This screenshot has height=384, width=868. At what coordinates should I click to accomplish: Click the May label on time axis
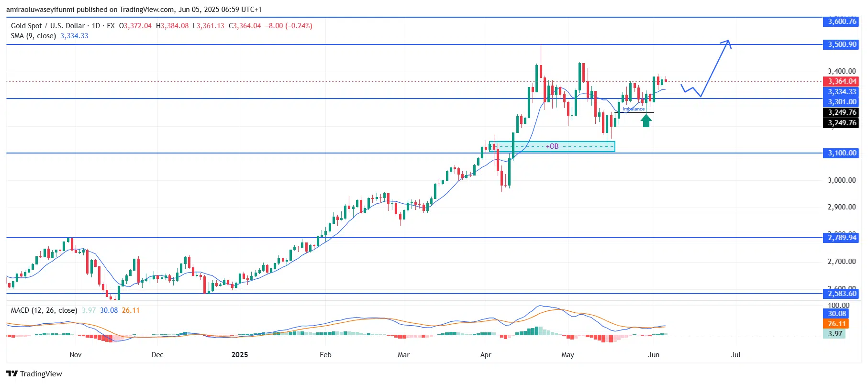point(568,355)
